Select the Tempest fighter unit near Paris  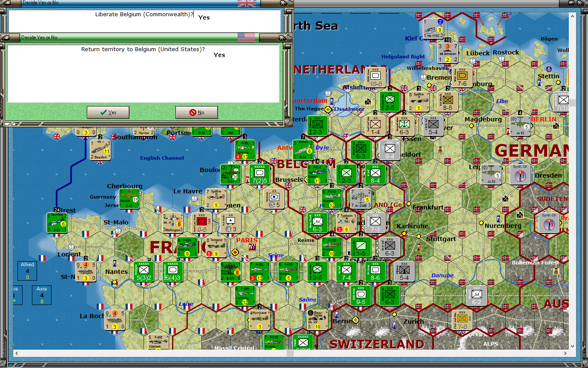click(216, 247)
